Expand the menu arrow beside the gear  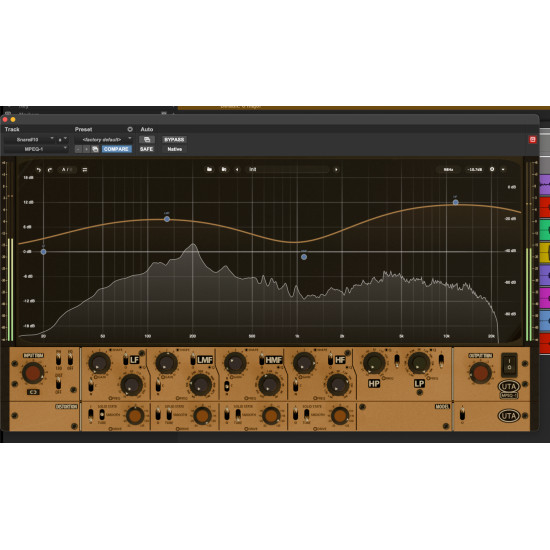click(x=503, y=169)
